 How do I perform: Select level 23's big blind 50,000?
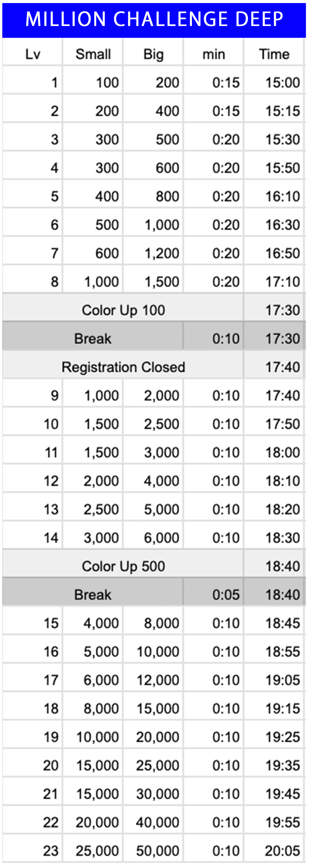click(158, 851)
